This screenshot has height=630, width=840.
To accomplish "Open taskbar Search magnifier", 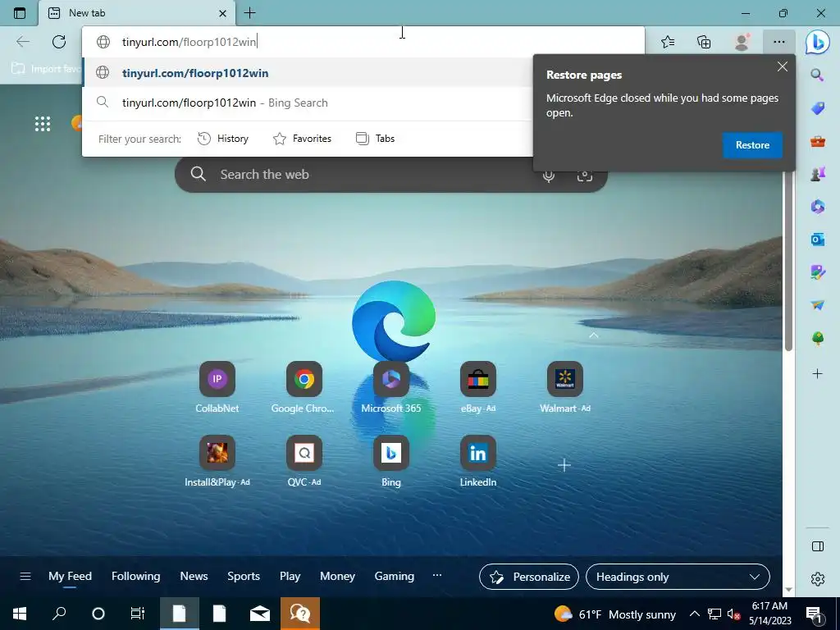I will pyautogui.click(x=59, y=614).
